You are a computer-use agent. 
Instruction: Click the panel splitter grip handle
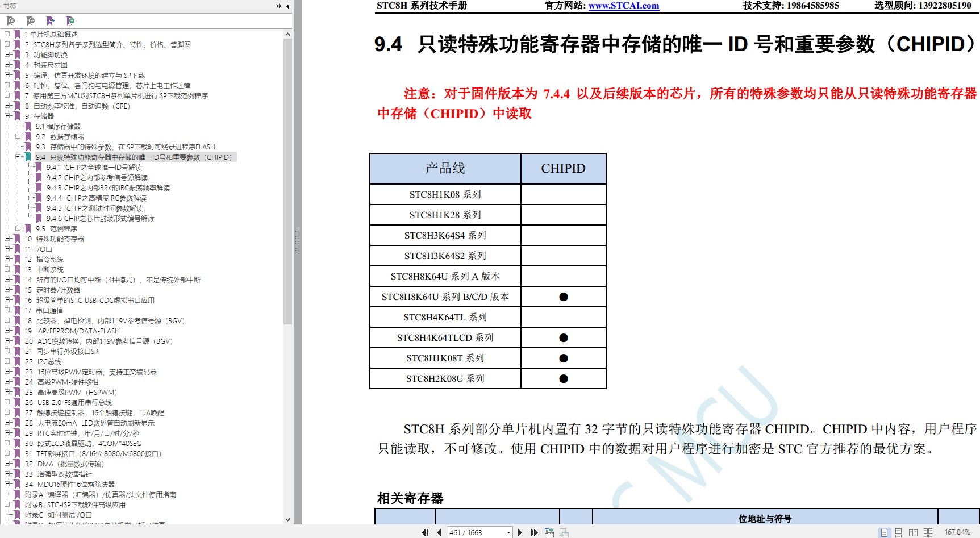pos(296,240)
